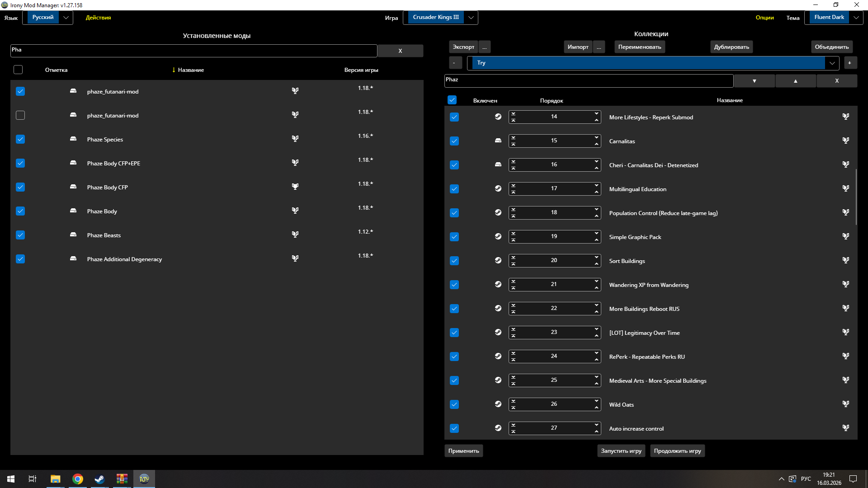The height and width of the screenshot is (488, 868).
Task: Click the Версия игры column header
Action: point(361,70)
